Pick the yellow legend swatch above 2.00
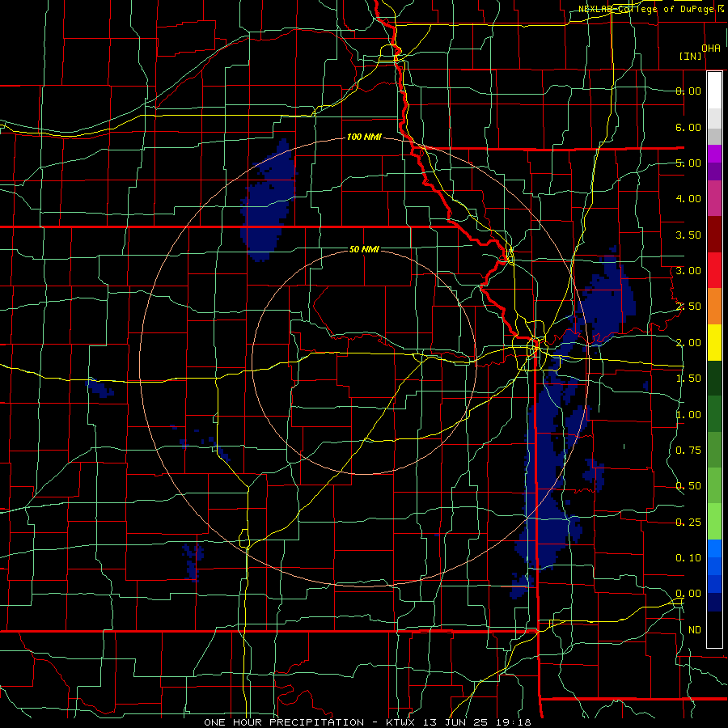Viewport: 728px width, 728px height. (714, 342)
